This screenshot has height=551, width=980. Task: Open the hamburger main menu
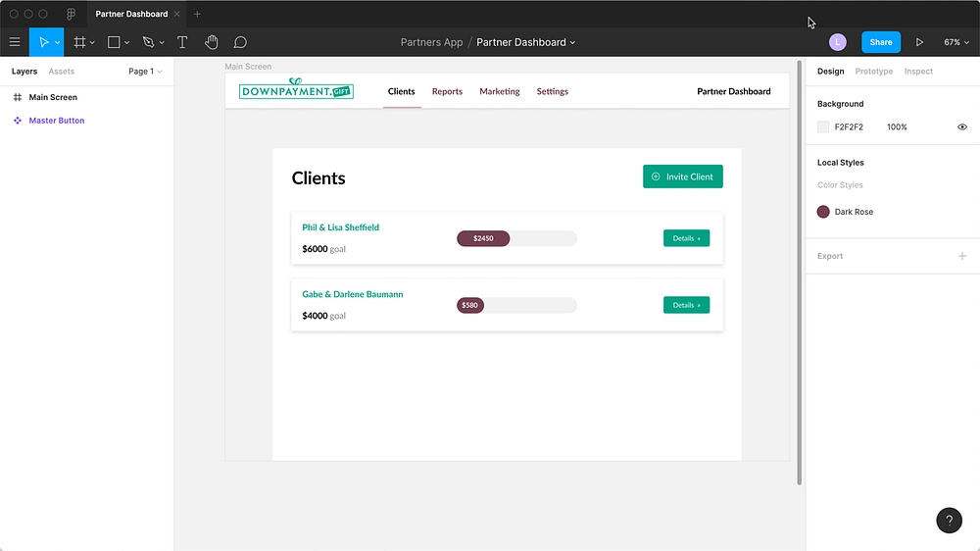coord(15,42)
